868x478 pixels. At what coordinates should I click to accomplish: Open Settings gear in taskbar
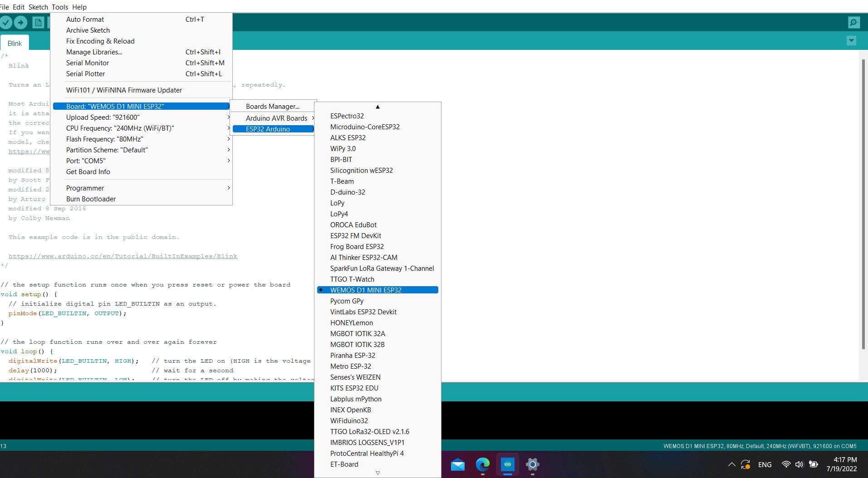533,464
